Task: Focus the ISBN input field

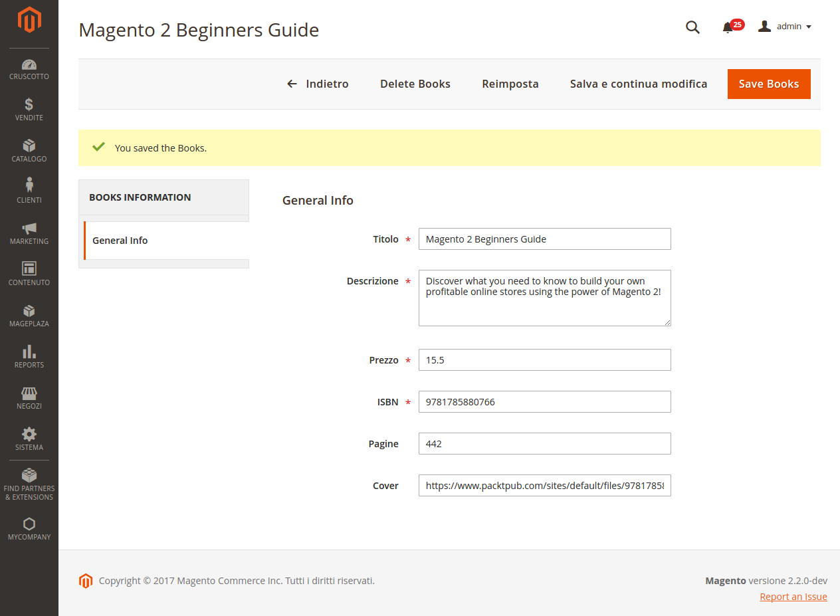Action: (x=545, y=402)
